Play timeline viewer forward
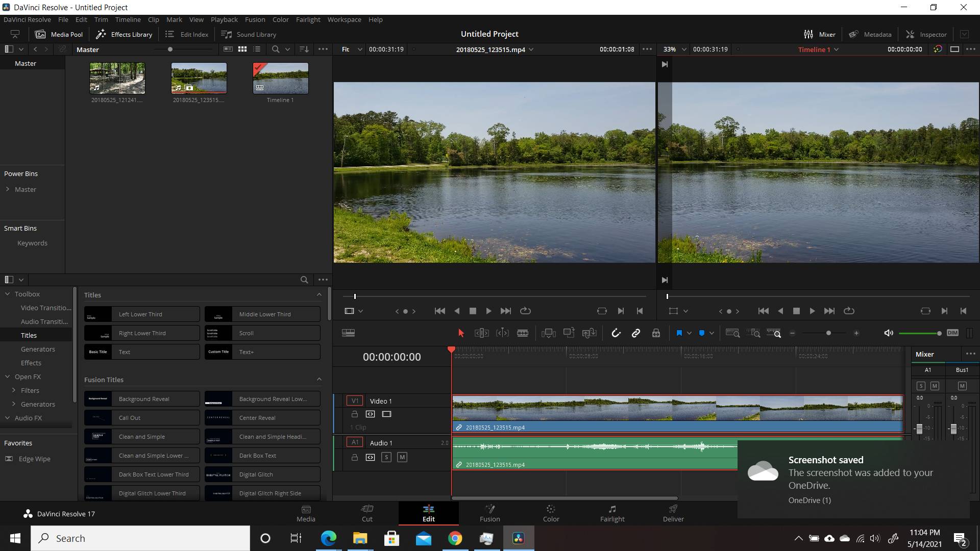Screen dimensions: 980x551 (812, 311)
